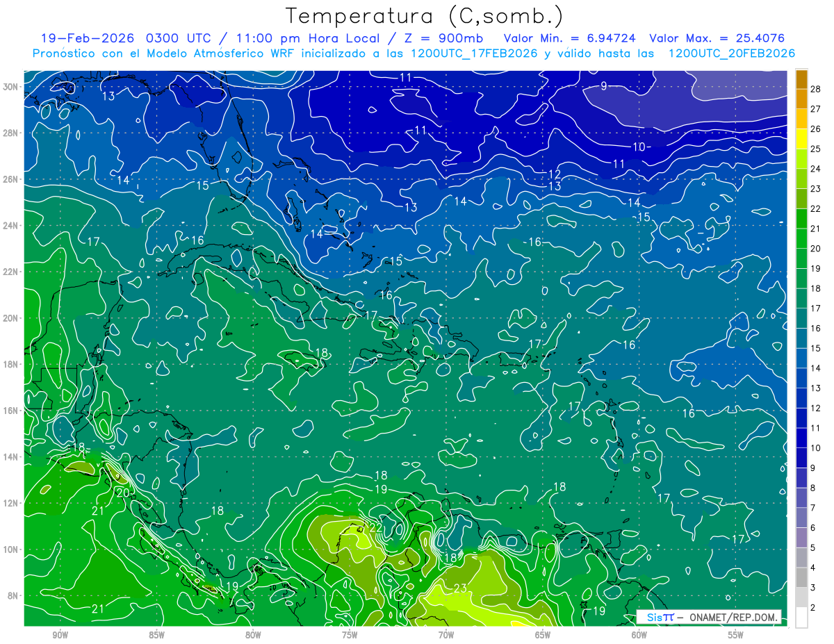Click the "2" value on the color scale
The image size is (834, 644).
click(x=813, y=607)
